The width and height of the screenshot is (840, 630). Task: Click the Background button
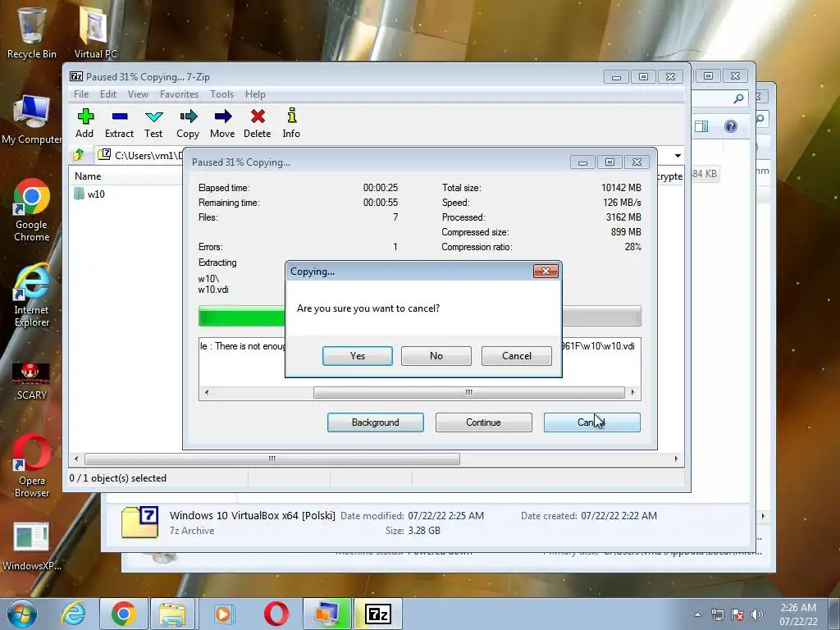[376, 422]
